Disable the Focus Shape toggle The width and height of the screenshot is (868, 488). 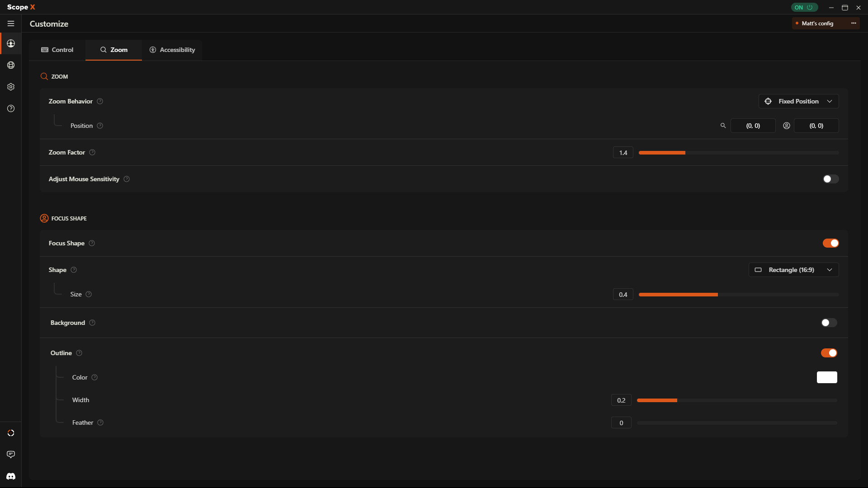click(830, 243)
